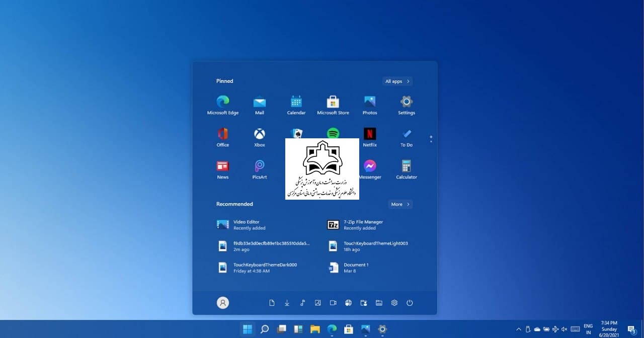This screenshot has width=644, height=338.
Task: Open the Music folder shortcut in Start footer
Action: [x=302, y=303]
